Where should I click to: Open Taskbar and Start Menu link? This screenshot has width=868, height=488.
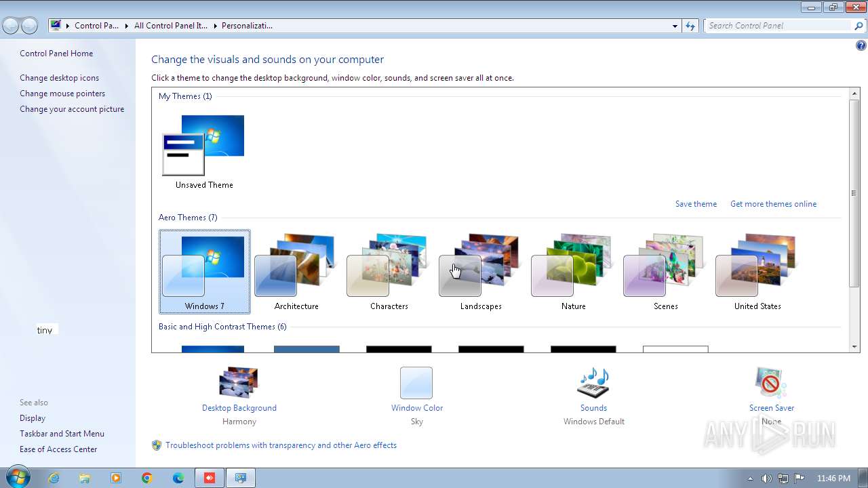click(x=62, y=434)
